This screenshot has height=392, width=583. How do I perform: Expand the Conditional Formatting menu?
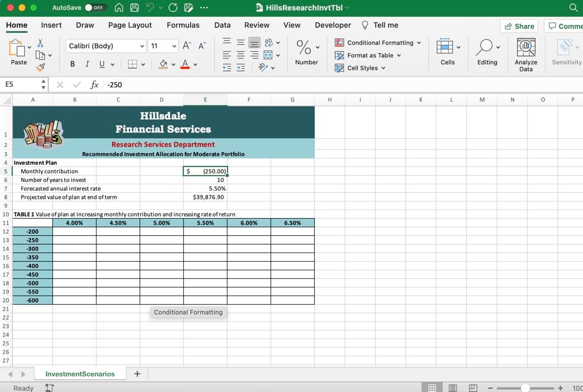point(379,42)
